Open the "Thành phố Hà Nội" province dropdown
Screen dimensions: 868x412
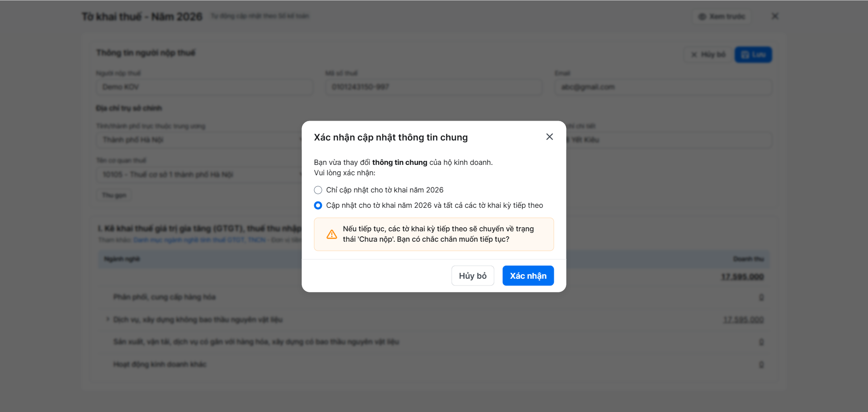(x=199, y=140)
